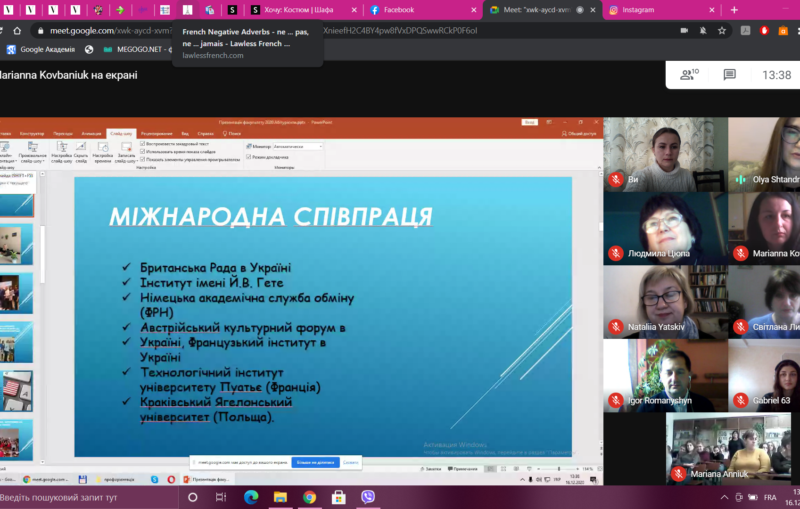Click the Windows search box on taskbar
The width and height of the screenshot is (800, 509).
90,497
